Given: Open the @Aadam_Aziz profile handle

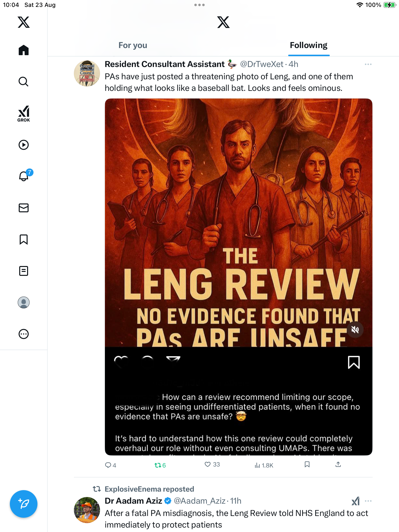Looking at the screenshot, I should 199,501.
